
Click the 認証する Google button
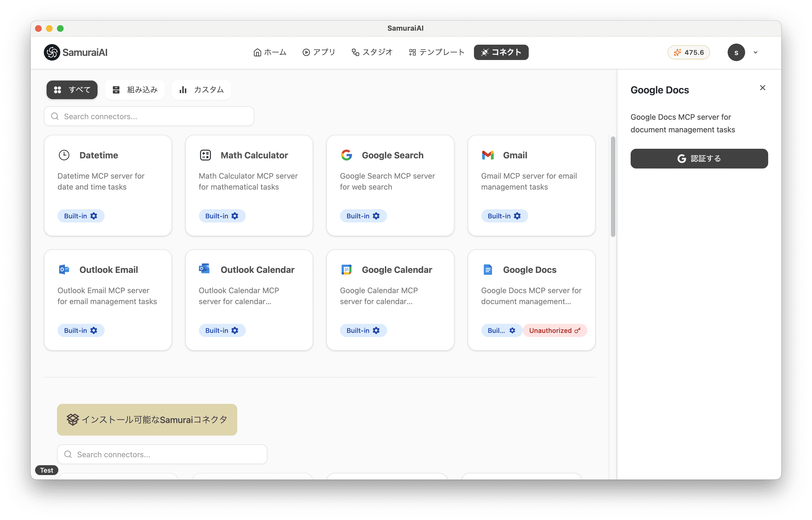coord(699,159)
